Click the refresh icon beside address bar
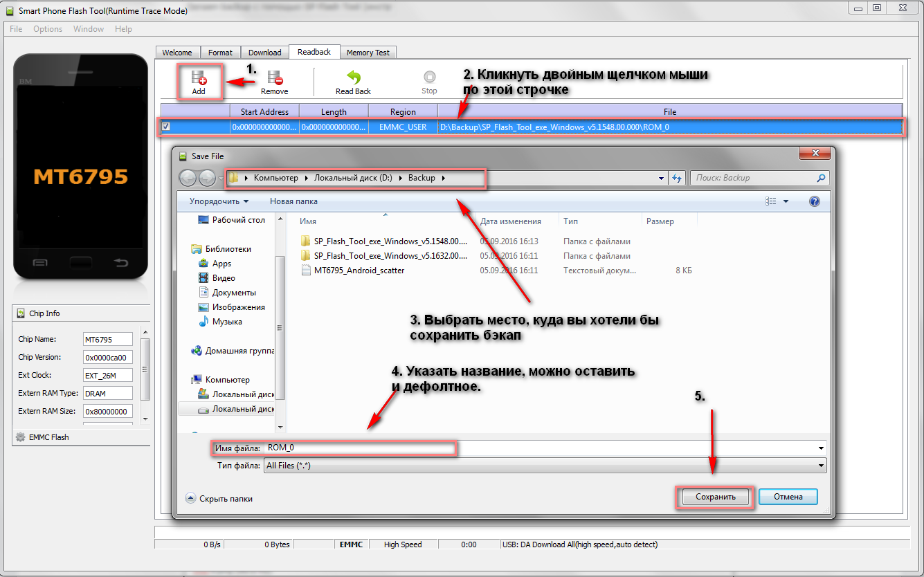This screenshot has width=924, height=577. click(678, 178)
